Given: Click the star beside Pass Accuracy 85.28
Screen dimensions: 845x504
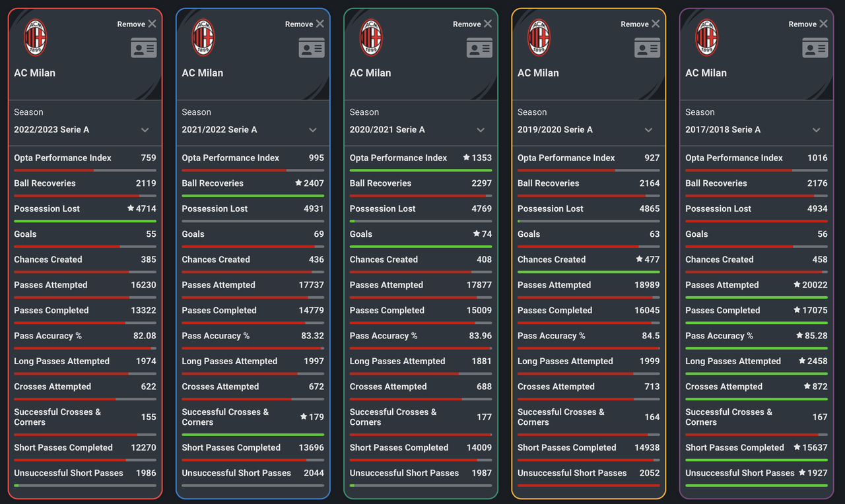Looking at the screenshot, I should [x=799, y=336].
